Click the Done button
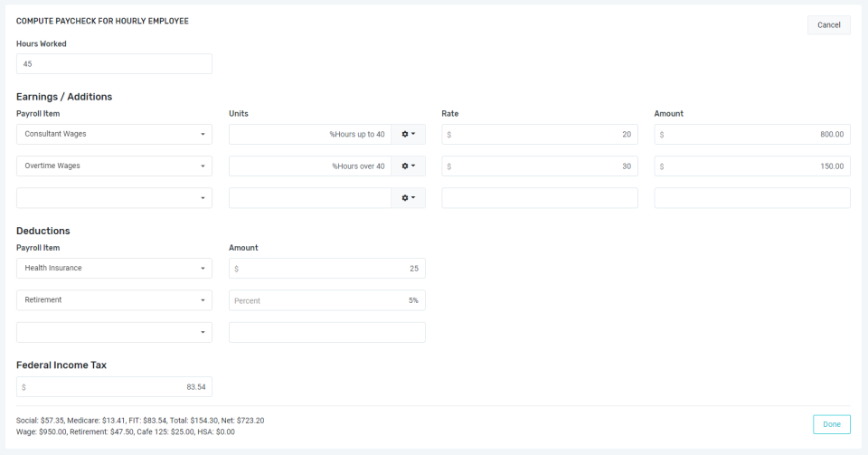This screenshot has width=868, height=455. [831, 424]
